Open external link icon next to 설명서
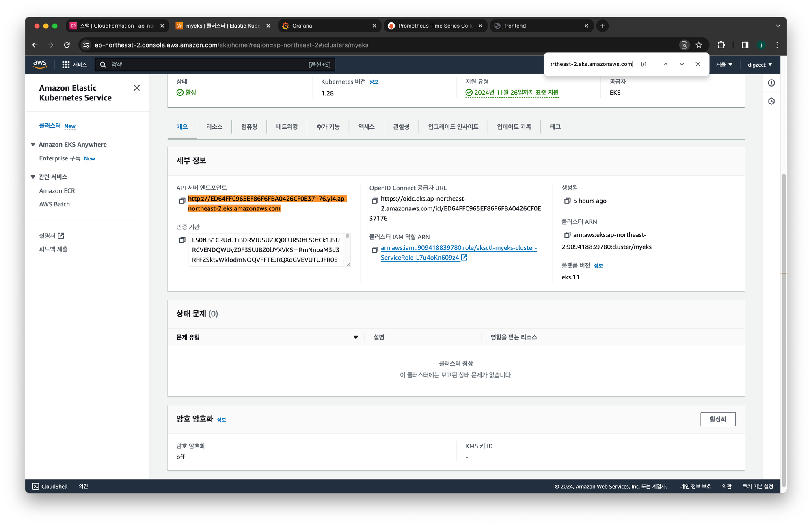This screenshot has width=812, height=526. (61, 236)
